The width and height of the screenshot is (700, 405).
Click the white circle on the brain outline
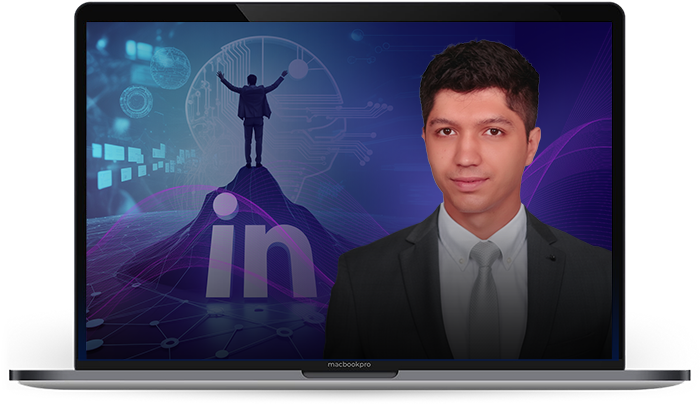tap(297, 68)
